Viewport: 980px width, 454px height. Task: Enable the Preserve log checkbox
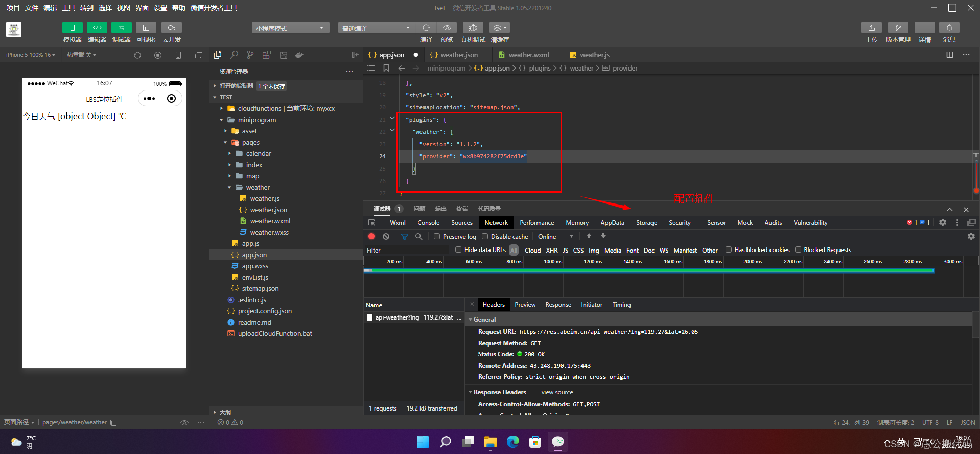(x=437, y=236)
